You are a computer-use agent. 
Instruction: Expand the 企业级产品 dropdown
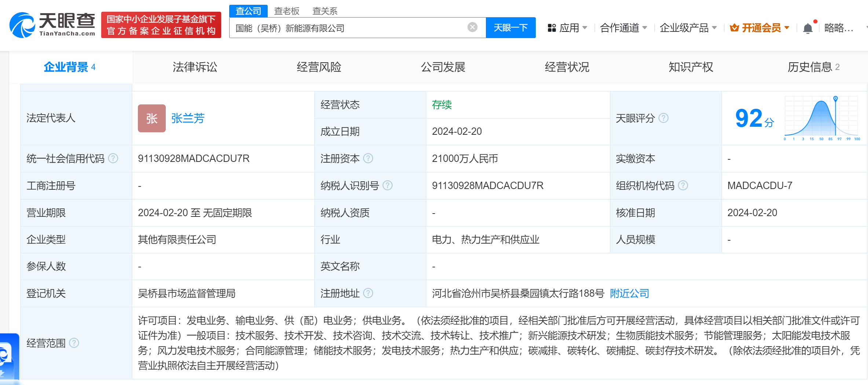(688, 28)
